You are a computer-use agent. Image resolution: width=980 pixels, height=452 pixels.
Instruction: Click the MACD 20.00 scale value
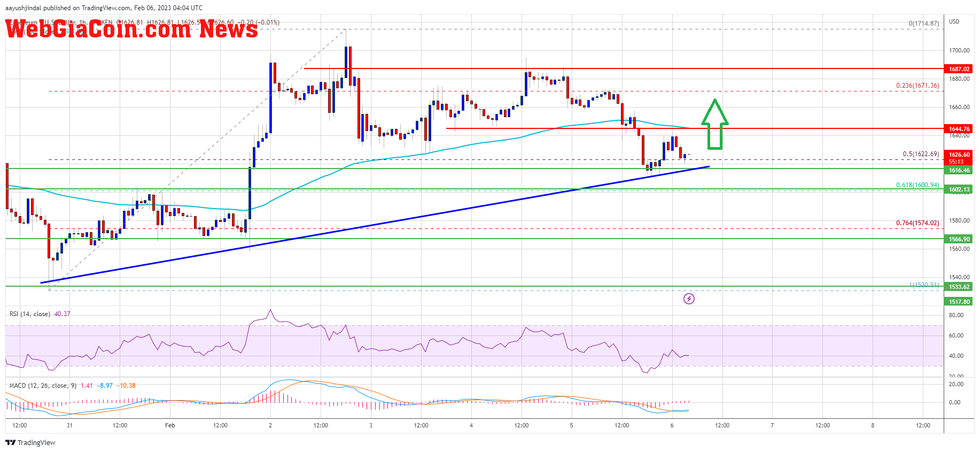click(x=956, y=384)
